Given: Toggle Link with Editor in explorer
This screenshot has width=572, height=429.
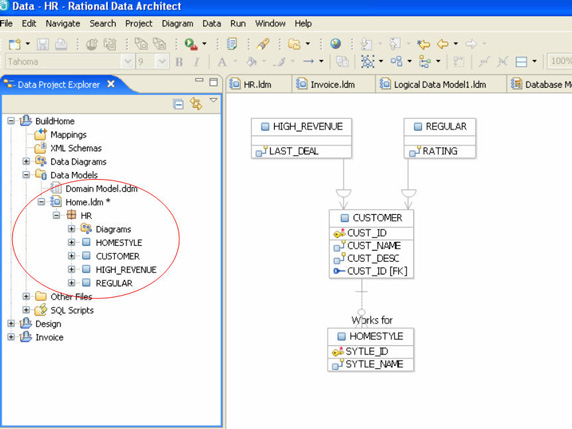Looking at the screenshot, I should (196, 104).
